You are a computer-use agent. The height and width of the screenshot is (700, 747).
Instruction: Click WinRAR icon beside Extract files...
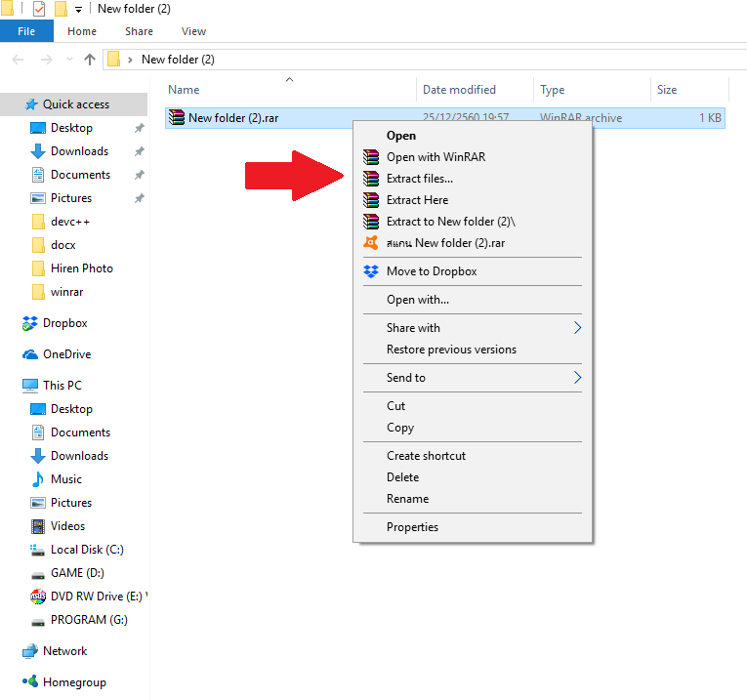371,179
